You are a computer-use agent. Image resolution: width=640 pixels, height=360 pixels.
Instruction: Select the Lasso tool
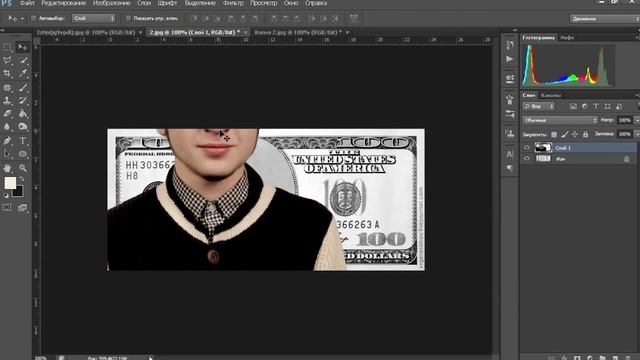tap(7, 60)
